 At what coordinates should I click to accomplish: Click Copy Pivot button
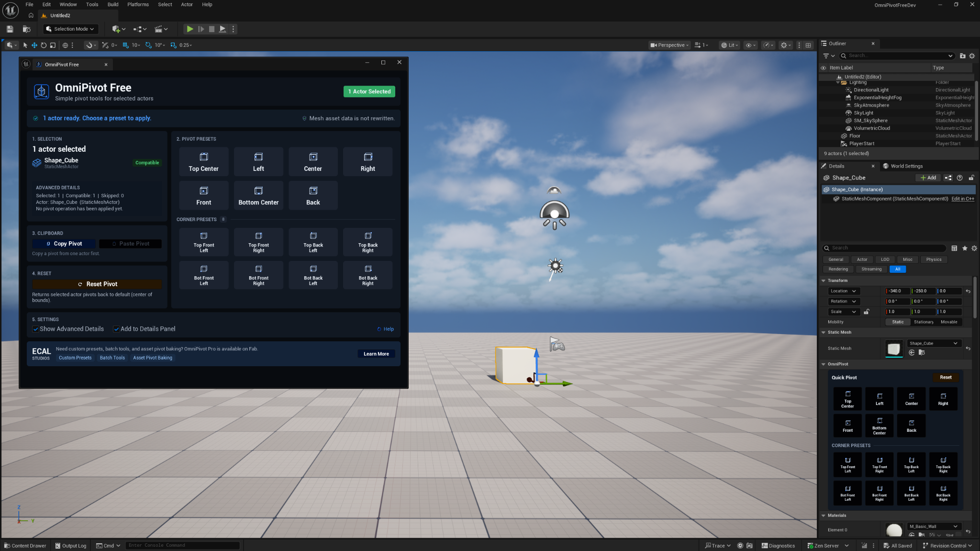tap(64, 244)
